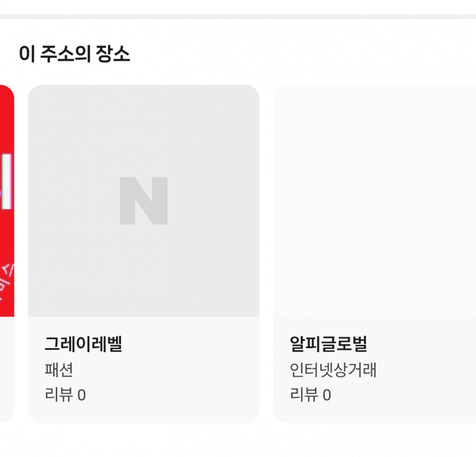Click the gray divider bar at the top
Viewport: 476px width, 457px height.
click(x=238, y=16)
